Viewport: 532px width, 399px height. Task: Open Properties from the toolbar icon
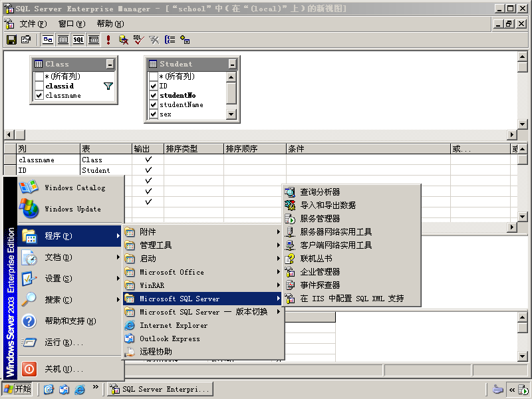coord(26,40)
